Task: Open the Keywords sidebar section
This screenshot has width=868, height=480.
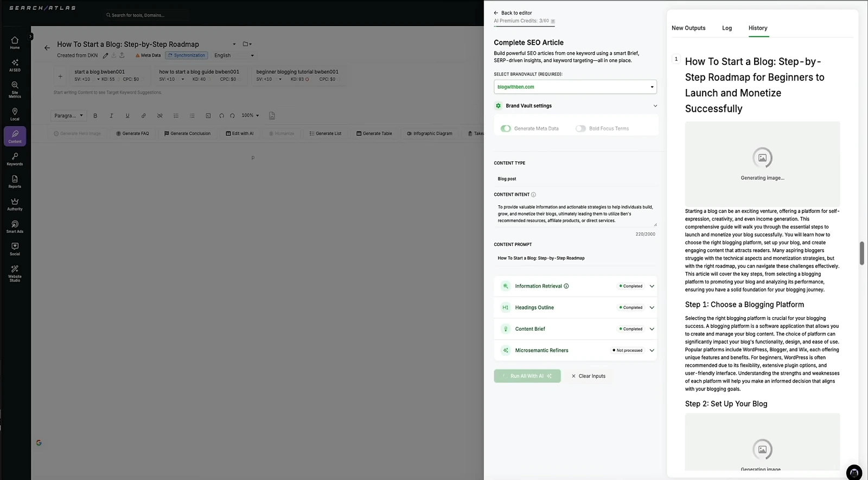Action: click(15, 159)
